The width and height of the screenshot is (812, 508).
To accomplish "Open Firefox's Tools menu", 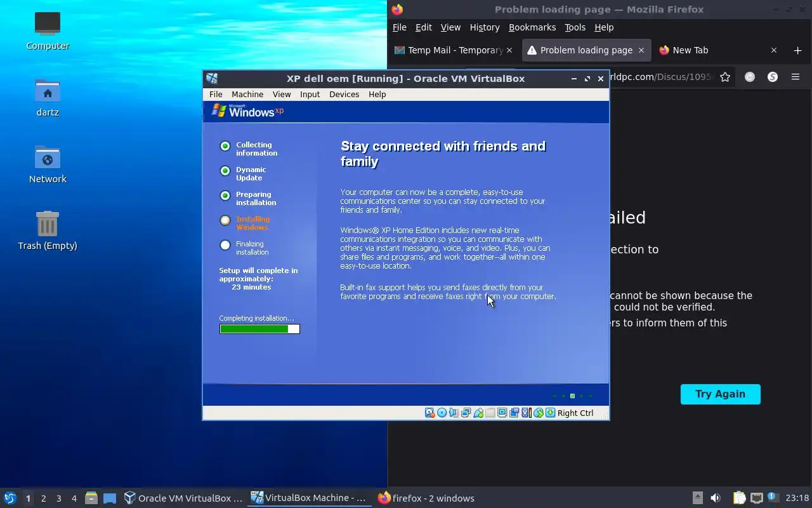I will pyautogui.click(x=575, y=27).
